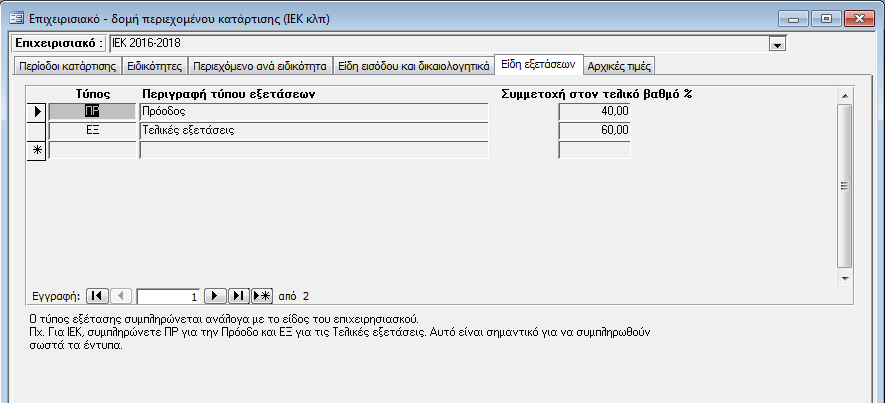Click the Τελικές εξετάσεις description field

coord(314,130)
